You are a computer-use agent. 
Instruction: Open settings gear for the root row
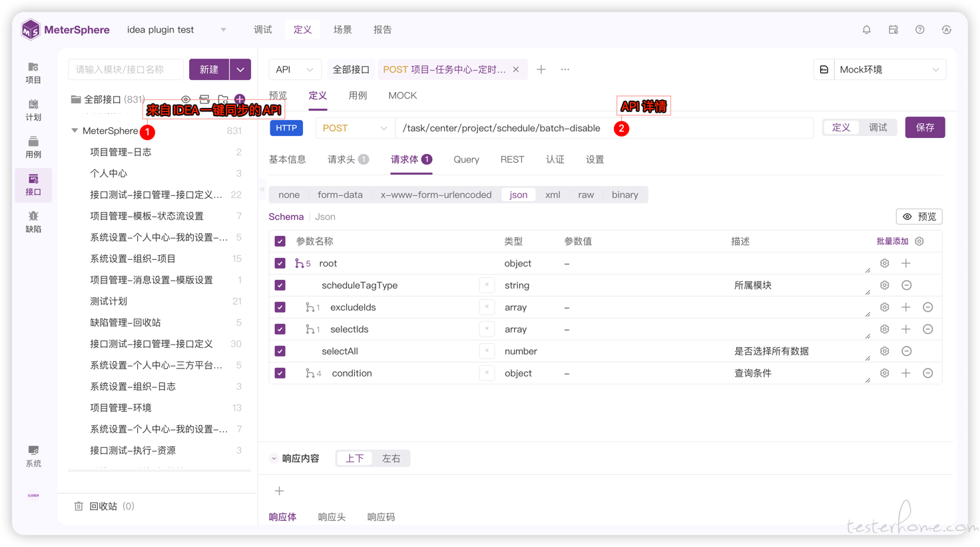coord(884,263)
